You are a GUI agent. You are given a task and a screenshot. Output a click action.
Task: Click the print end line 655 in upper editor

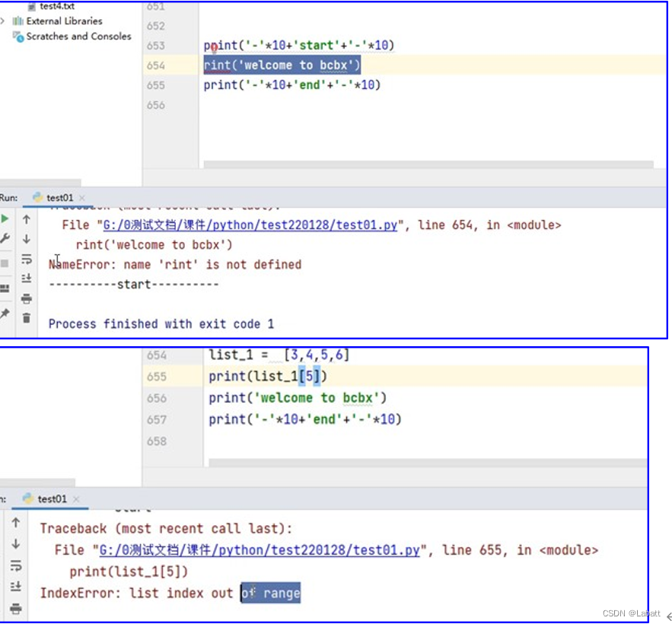(291, 85)
